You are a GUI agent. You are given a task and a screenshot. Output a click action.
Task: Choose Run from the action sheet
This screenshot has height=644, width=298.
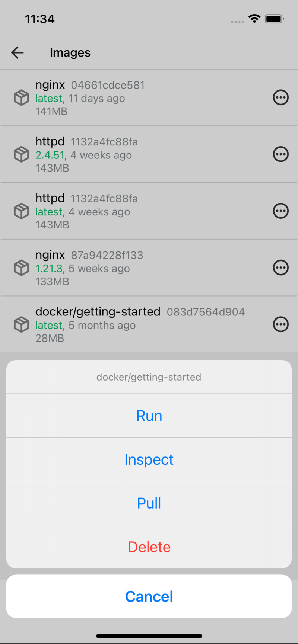click(x=149, y=416)
